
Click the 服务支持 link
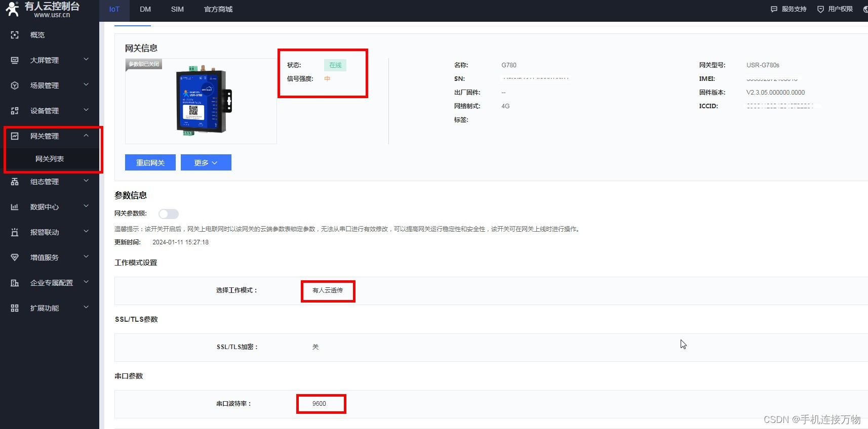coord(794,9)
